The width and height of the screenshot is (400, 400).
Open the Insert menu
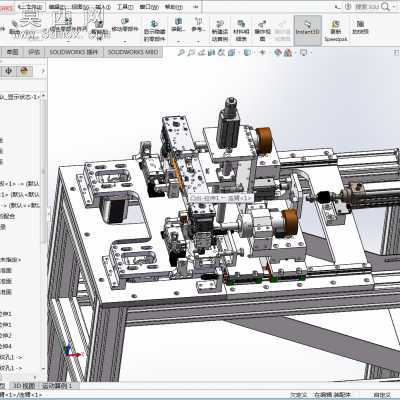point(103,7)
